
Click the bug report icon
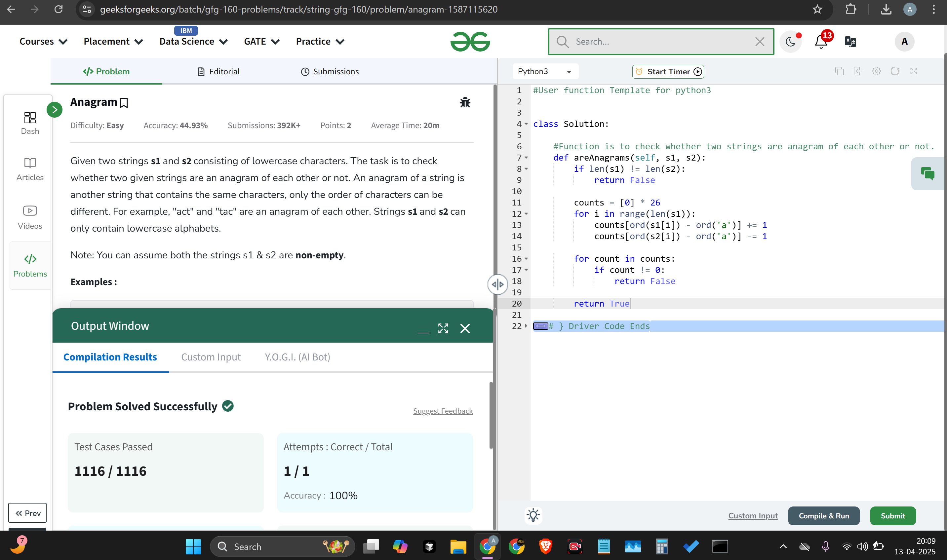coord(465,102)
